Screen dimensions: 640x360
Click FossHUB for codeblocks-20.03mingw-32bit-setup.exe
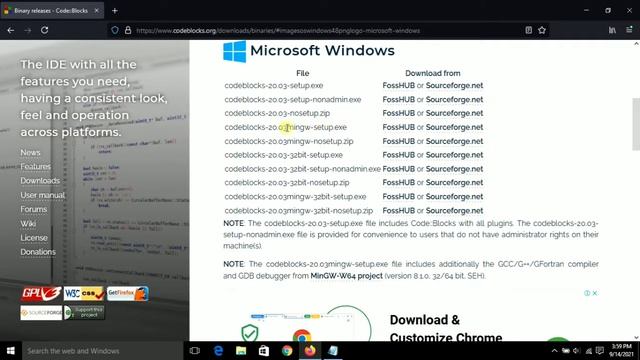398,197
